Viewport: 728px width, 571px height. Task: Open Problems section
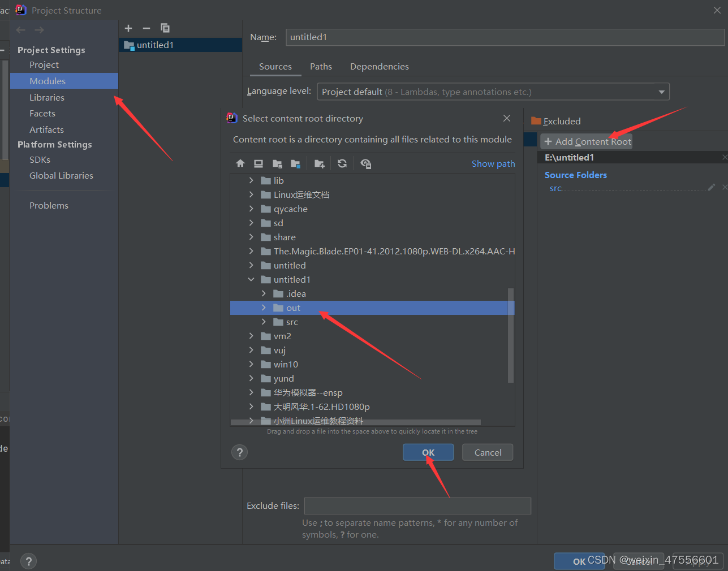click(49, 205)
